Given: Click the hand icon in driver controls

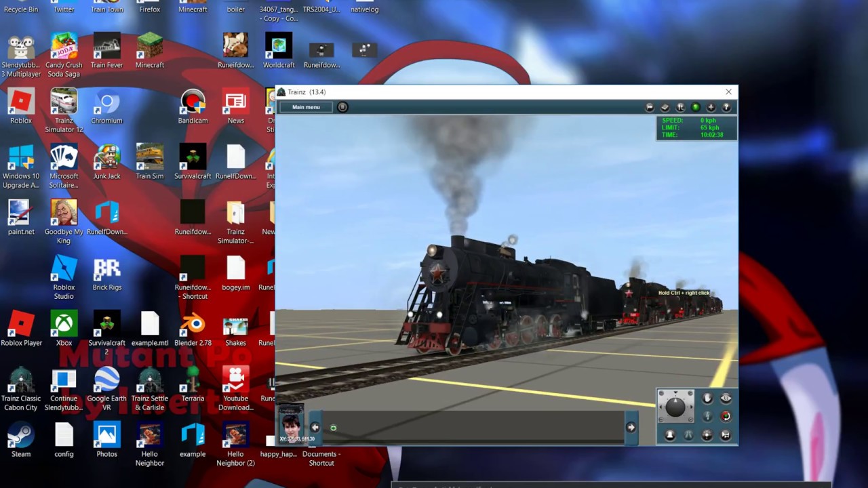Looking at the screenshot, I should 707,399.
